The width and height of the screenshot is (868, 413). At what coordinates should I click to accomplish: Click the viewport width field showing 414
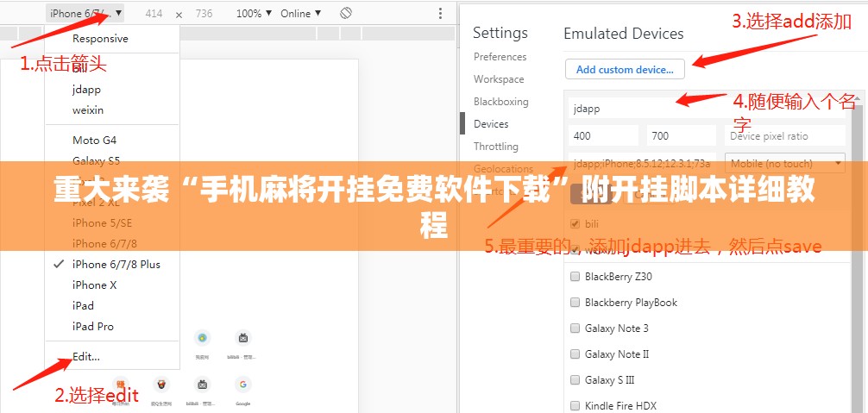coord(154,14)
